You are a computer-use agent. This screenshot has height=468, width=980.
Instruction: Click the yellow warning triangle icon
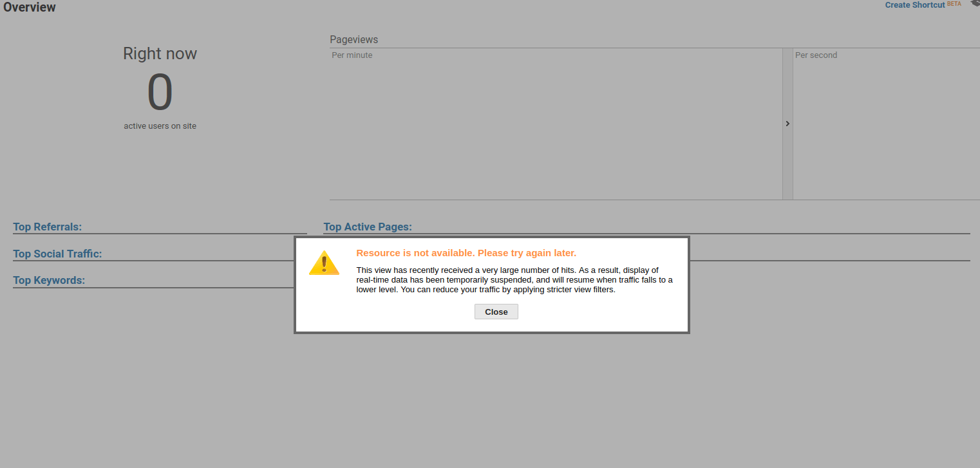(324, 263)
